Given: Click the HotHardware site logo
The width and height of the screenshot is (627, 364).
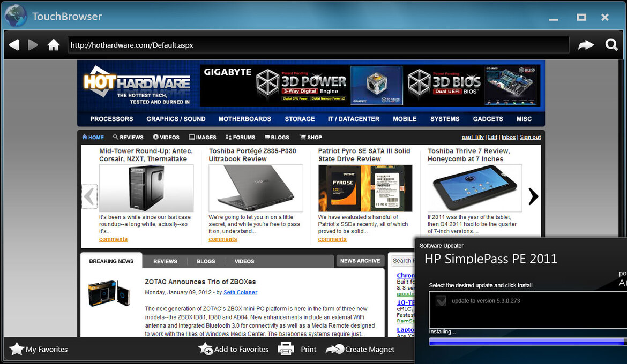Looking at the screenshot, I should (136, 85).
